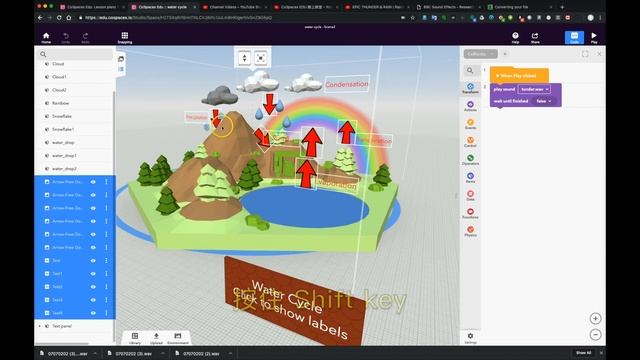
Task: Click the up-down move viewport icon
Action: [x=244, y=58]
